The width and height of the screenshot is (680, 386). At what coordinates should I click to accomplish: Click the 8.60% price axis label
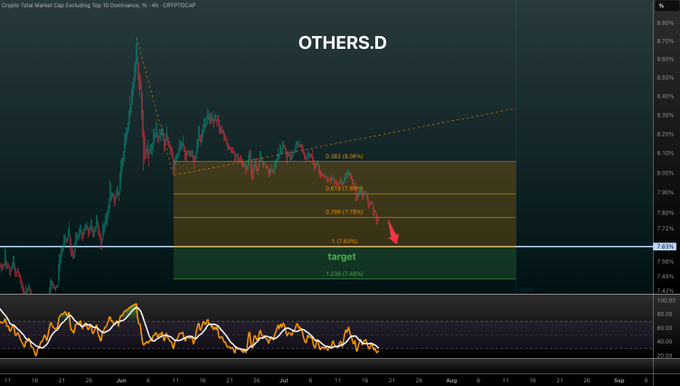pyautogui.click(x=665, y=59)
